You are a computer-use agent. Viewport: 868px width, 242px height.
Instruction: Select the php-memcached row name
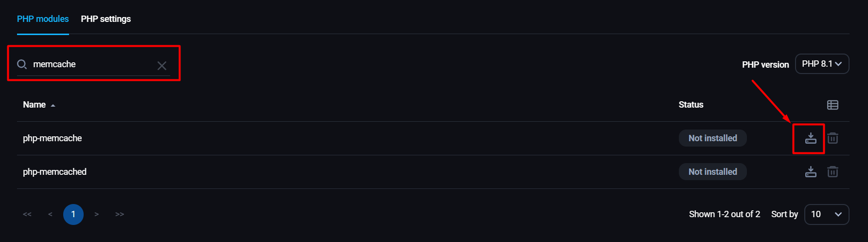click(54, 172)
